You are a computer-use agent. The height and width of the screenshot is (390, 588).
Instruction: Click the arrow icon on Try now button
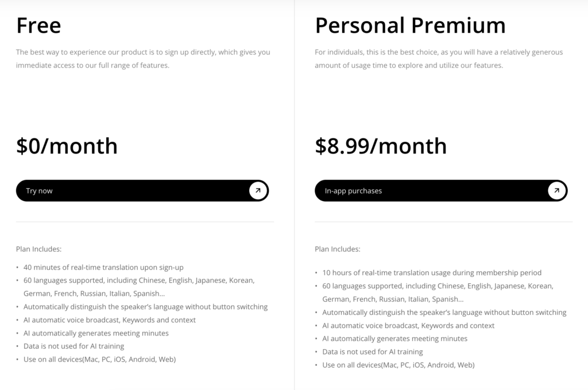(x=258, y=191)
